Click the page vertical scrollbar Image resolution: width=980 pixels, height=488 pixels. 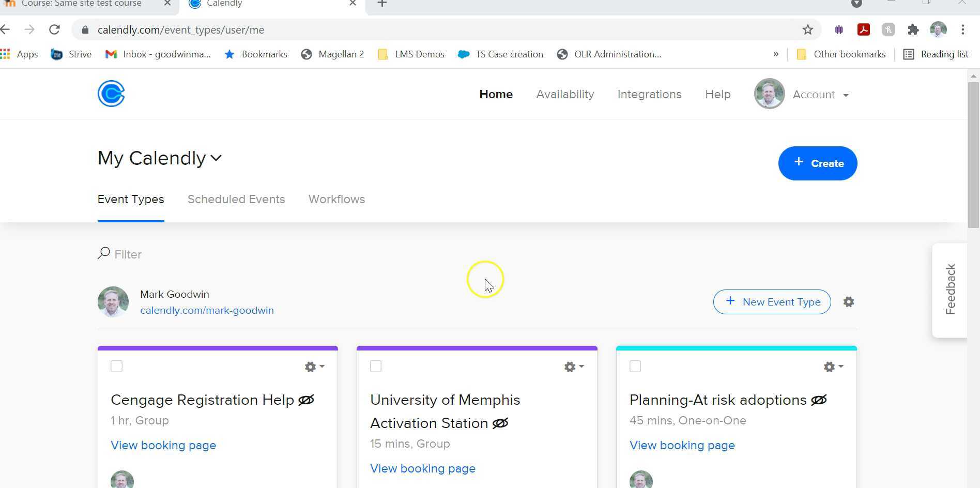pos(973,154)
